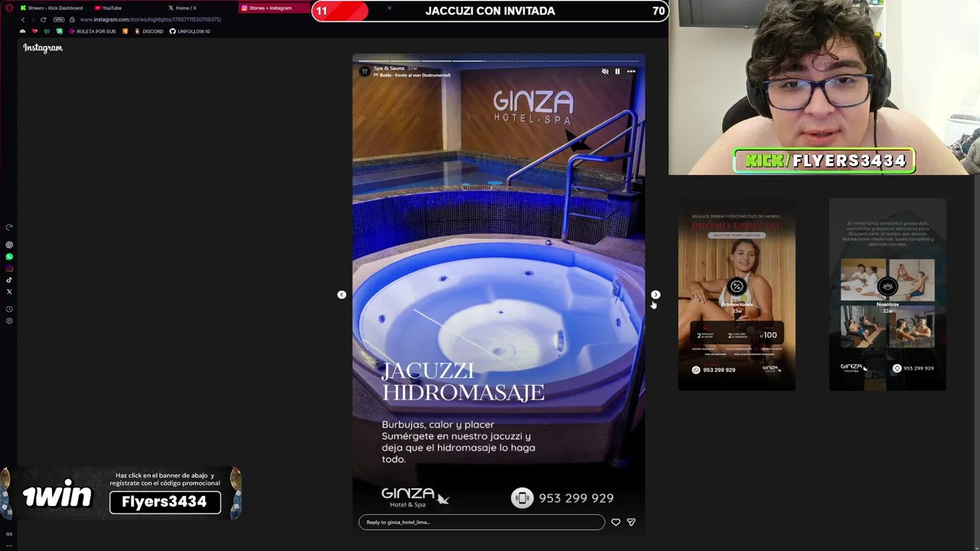This screenshot has width=980, height=551.
Task: Unmute the Instagram story audio
Action: pyautogui.click(x=605, y=71)
